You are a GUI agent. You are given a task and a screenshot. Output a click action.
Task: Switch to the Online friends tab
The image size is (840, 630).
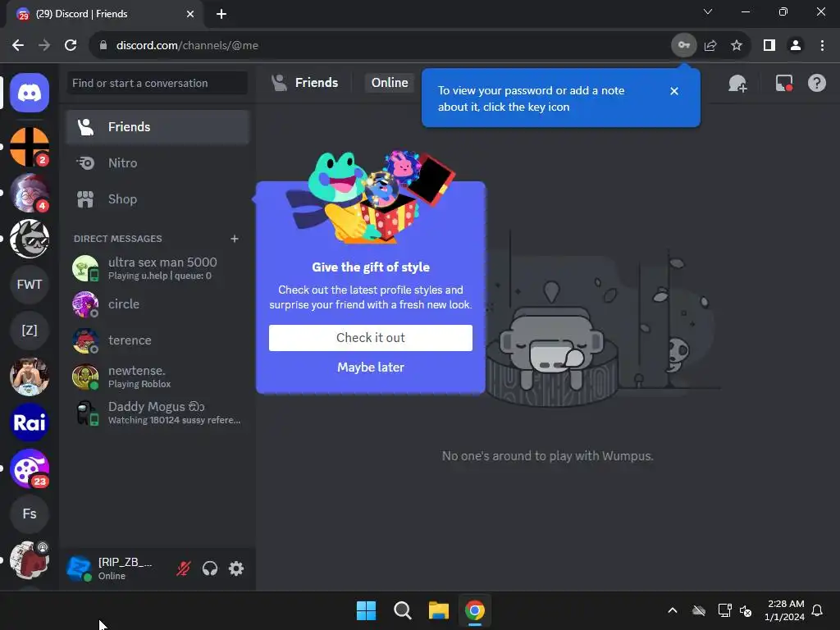pos(390,83)
